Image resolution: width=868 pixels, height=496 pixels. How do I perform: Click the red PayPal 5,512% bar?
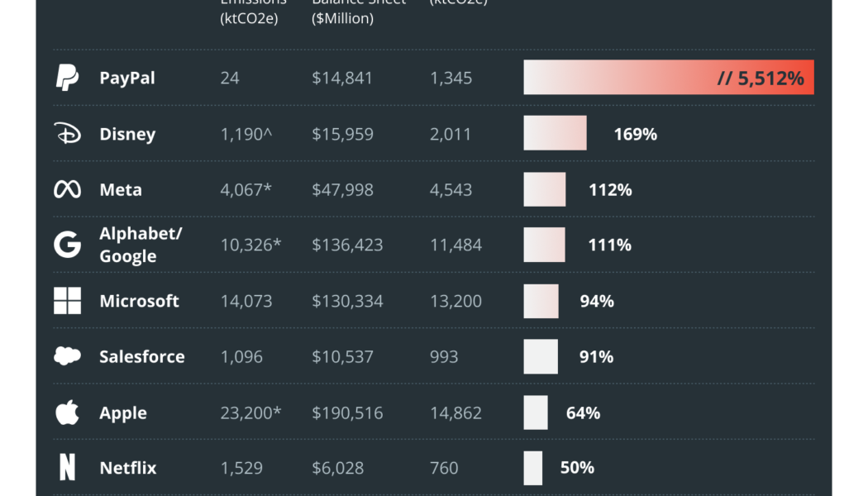[668, 78]
